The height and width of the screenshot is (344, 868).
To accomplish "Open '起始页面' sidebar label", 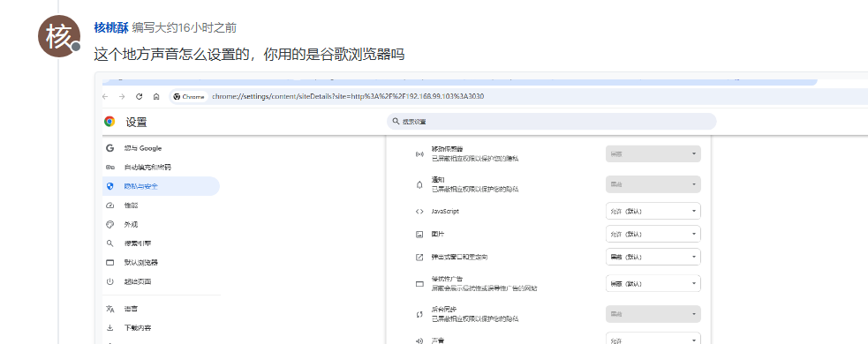I will [138, 281].
